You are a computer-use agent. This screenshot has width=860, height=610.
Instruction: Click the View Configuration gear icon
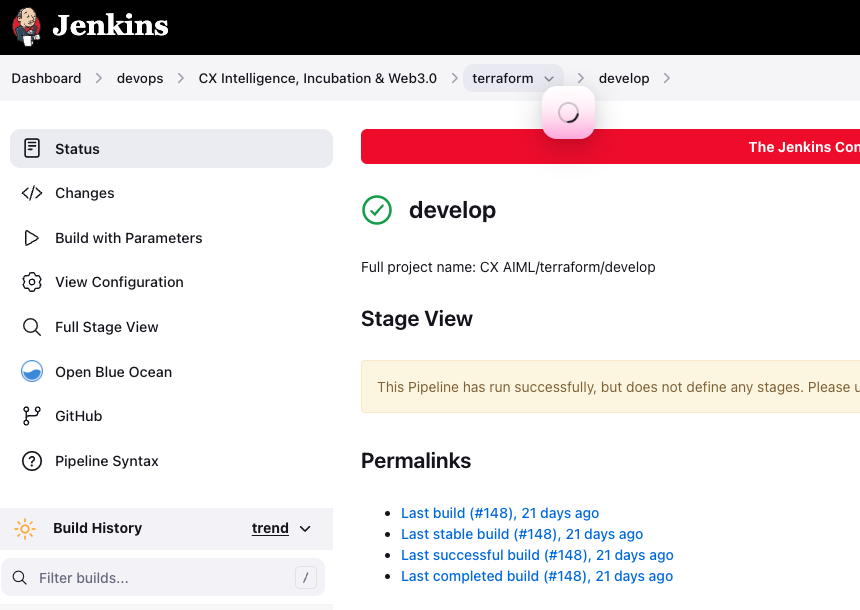pos(32,282)
